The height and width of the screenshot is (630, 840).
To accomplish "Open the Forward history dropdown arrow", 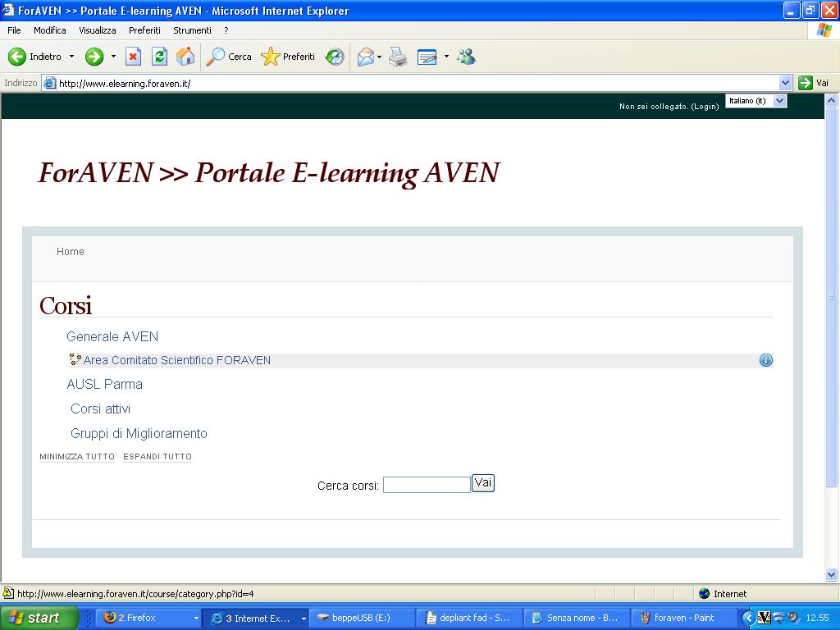I will pyautogui.click(x=113, y=57).
